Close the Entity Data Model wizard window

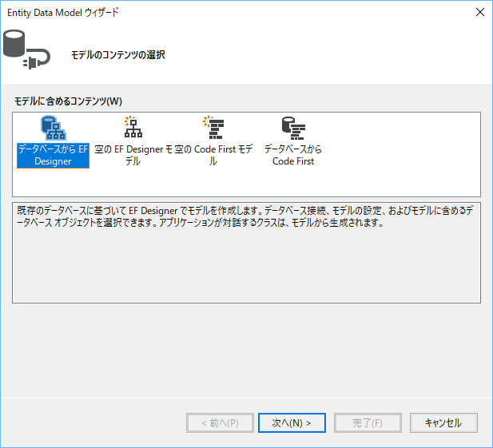click(x=479, y=12)
